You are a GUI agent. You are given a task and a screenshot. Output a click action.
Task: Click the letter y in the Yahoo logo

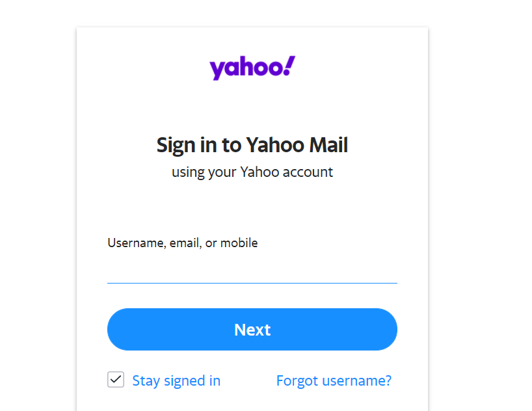pyautogui.click(x=216, y=70)
